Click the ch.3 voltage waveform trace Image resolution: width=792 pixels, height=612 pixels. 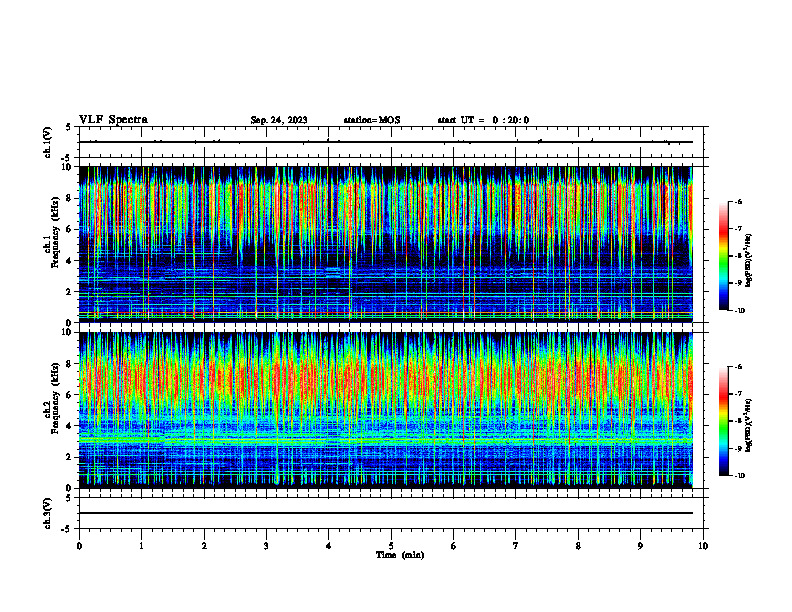pyautogui.click(x=386, y=513)
